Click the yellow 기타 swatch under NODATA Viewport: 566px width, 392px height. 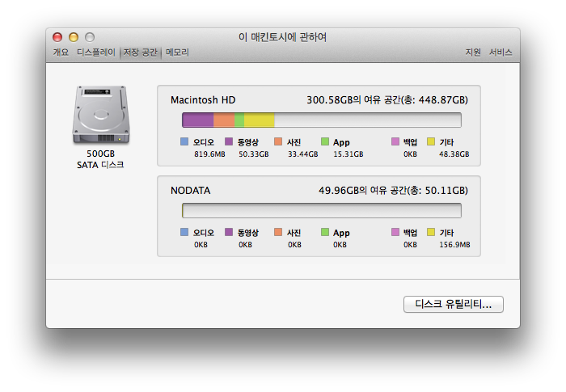tap(430, 232)
